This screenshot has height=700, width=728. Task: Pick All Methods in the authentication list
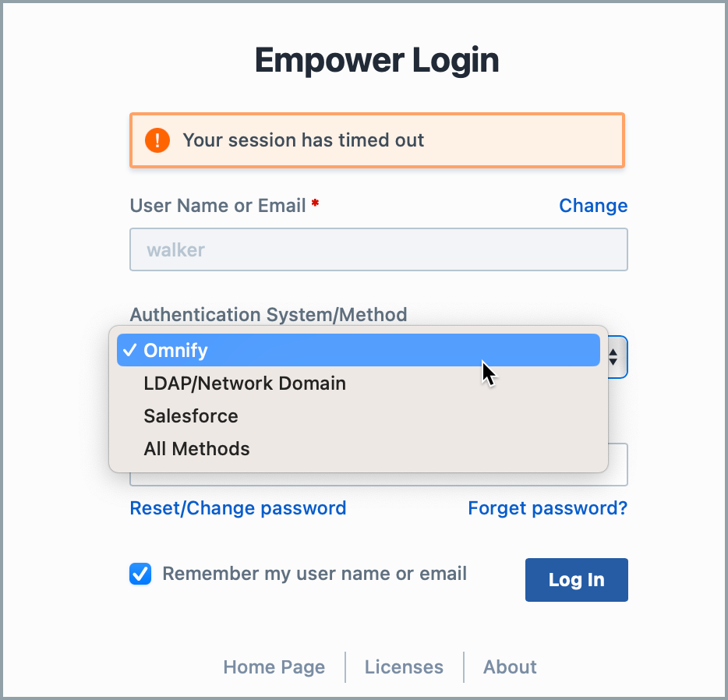coord(196,448)
